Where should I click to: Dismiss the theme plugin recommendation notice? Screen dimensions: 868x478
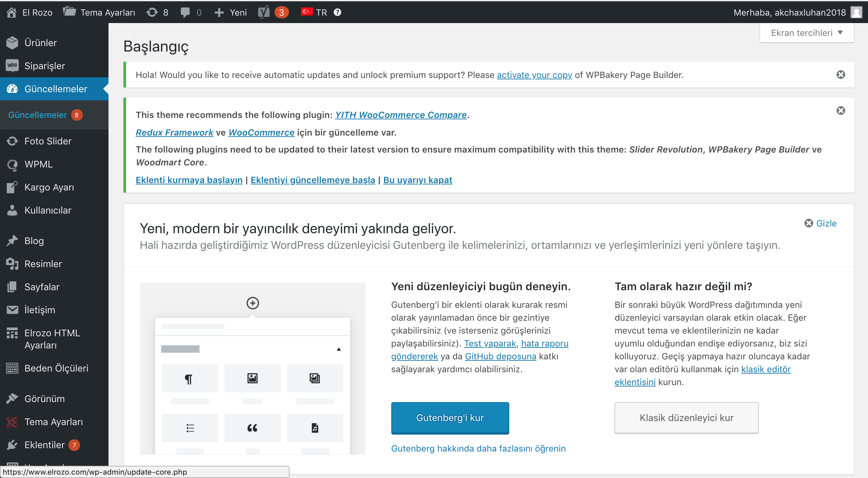tap(841, 111)
